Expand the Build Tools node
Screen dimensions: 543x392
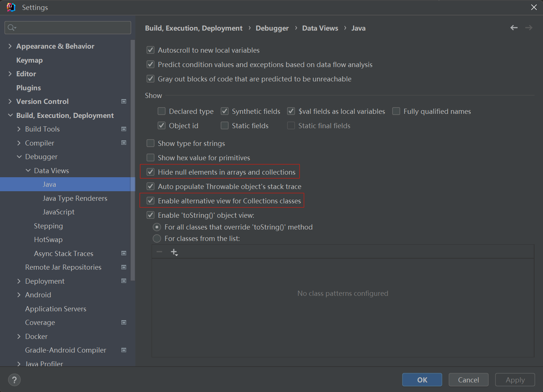(19, 129)
